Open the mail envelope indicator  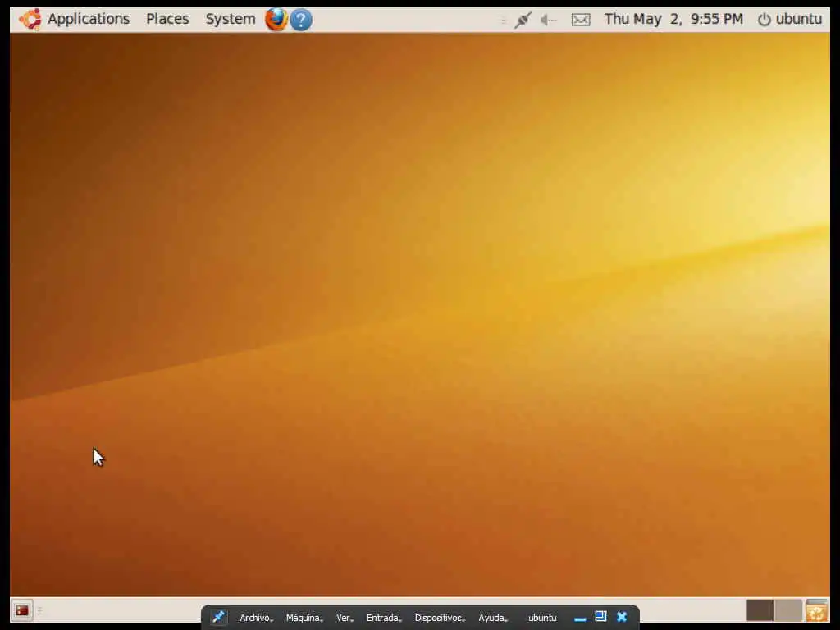[581, 21]
